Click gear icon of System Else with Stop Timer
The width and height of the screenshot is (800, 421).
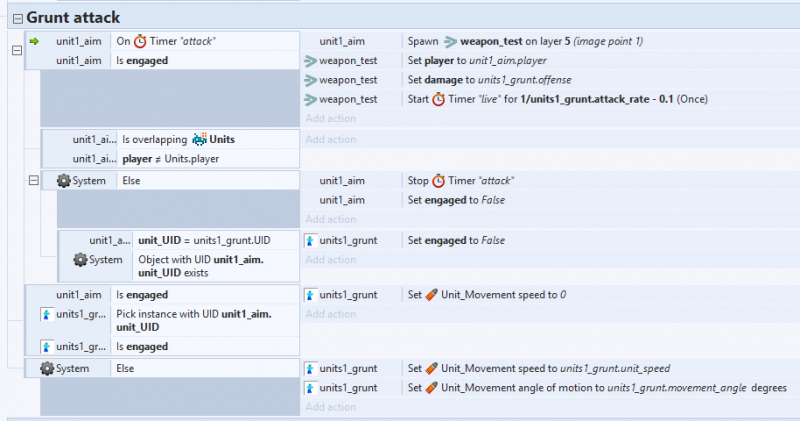click(x=64, y=181)
